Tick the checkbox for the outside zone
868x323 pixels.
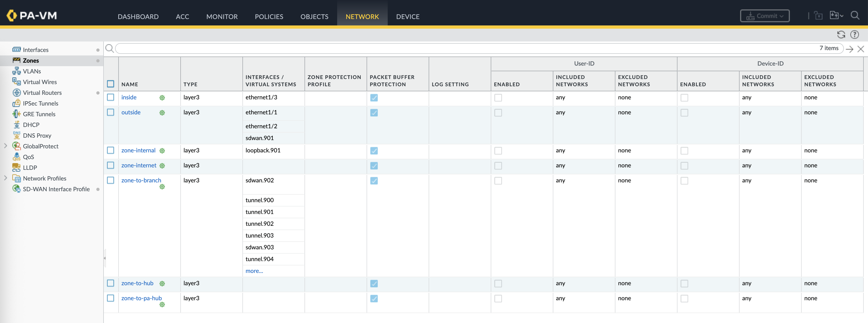coord(111,112)
